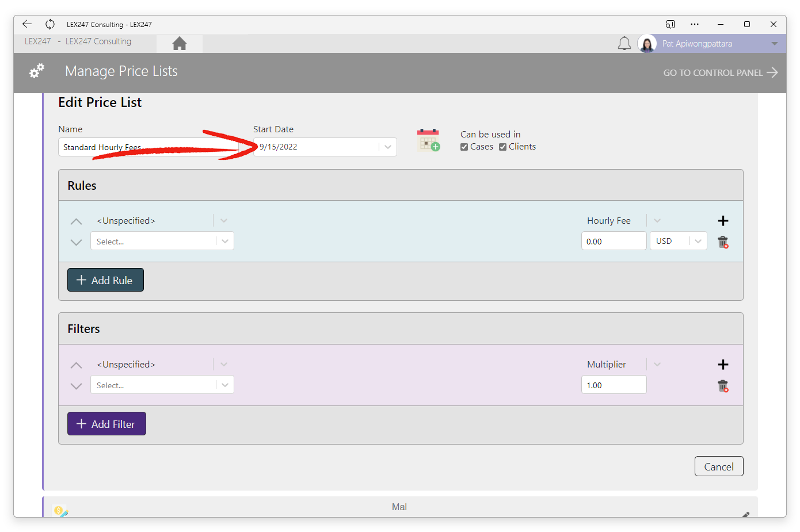
Task: Minimize the LEX247 window
Action: click(x=721, y=24)
